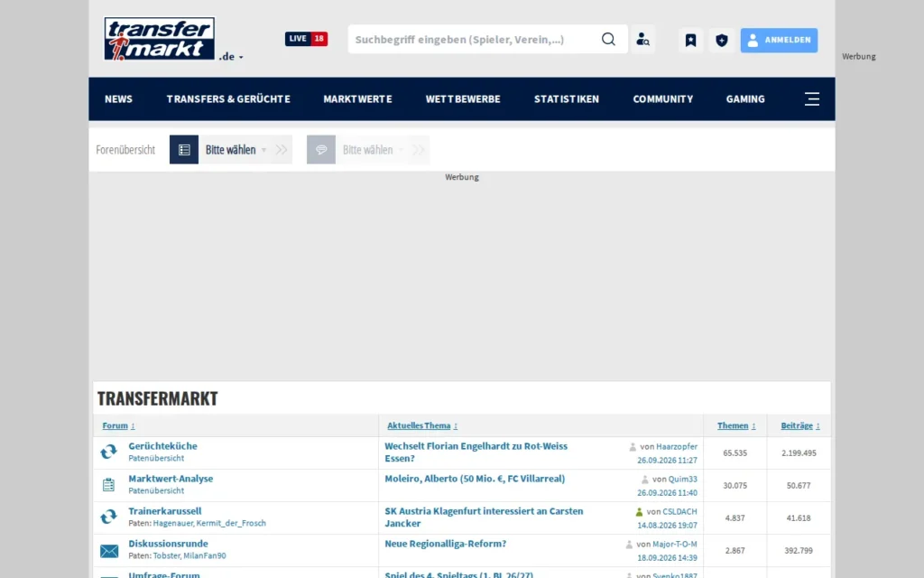
Task: Click the magnifying glass search icon
Action: pyautogui.click(x=608, y=39)
